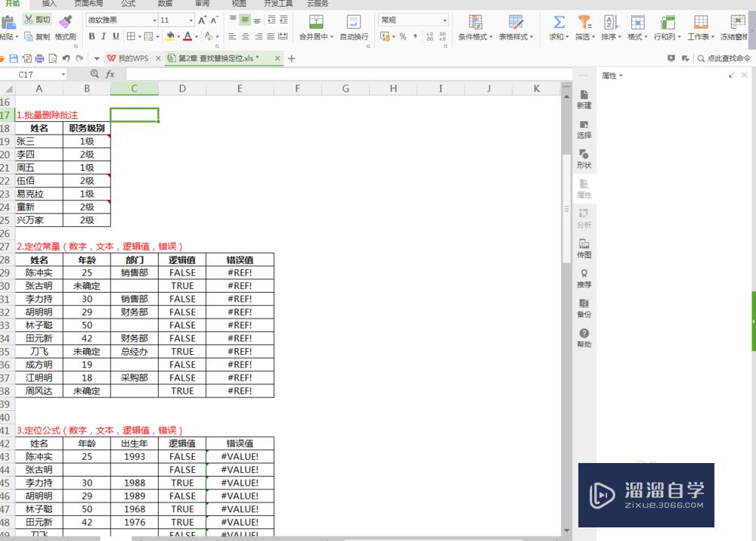Click the save floppy disk icon
The image size is (756, 541).
[x=14, y=58]
